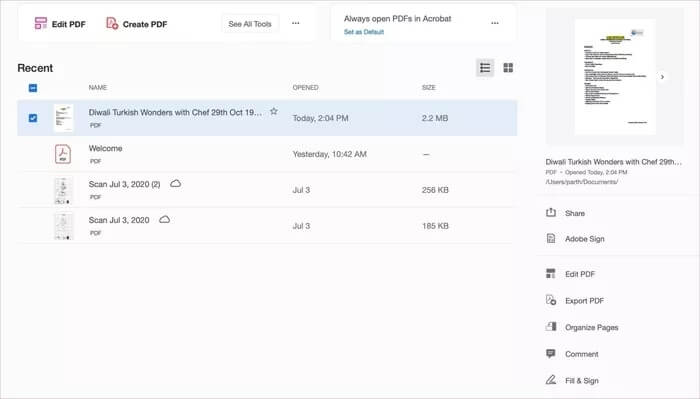This screenshot has height=399, width=700.
Task: Sort files by the OPENED column
Action: click(x=305, y=87)
